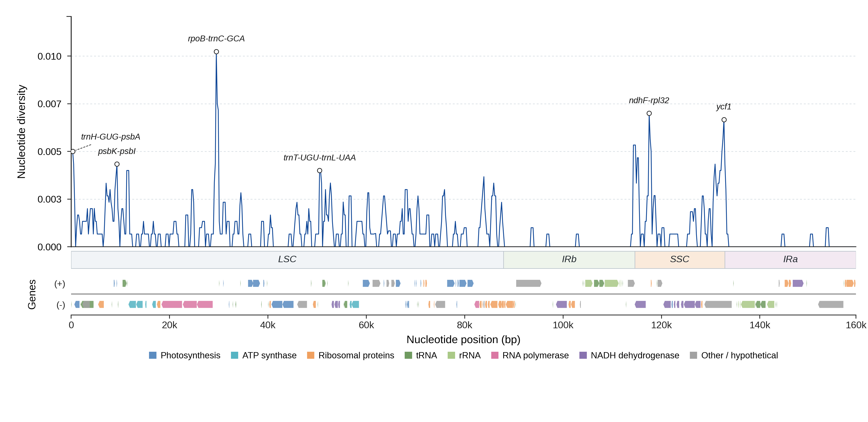Click the Nucleotide diversity axis title
This screenshot has height=422, width=868.
click(x=21, y=132)
